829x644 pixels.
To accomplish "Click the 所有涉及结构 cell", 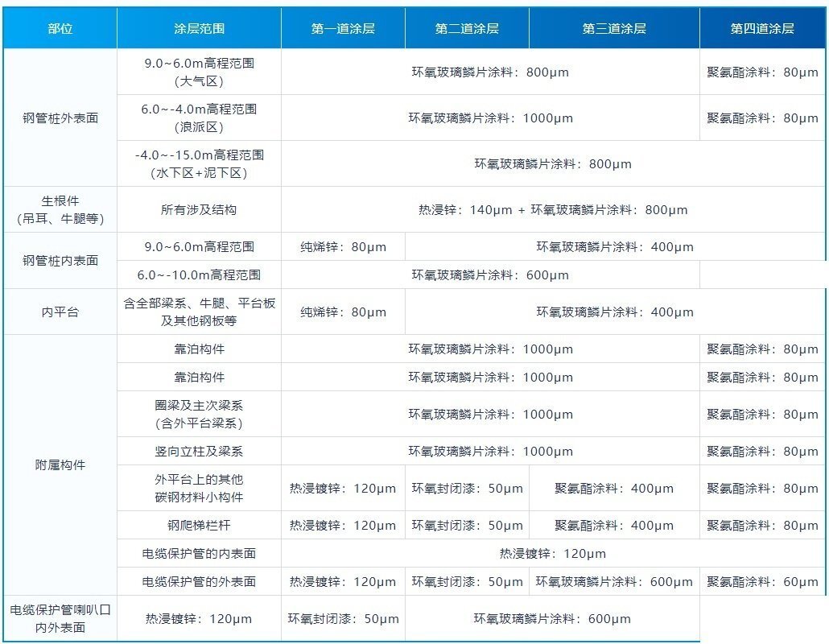I will click(199, 209).
